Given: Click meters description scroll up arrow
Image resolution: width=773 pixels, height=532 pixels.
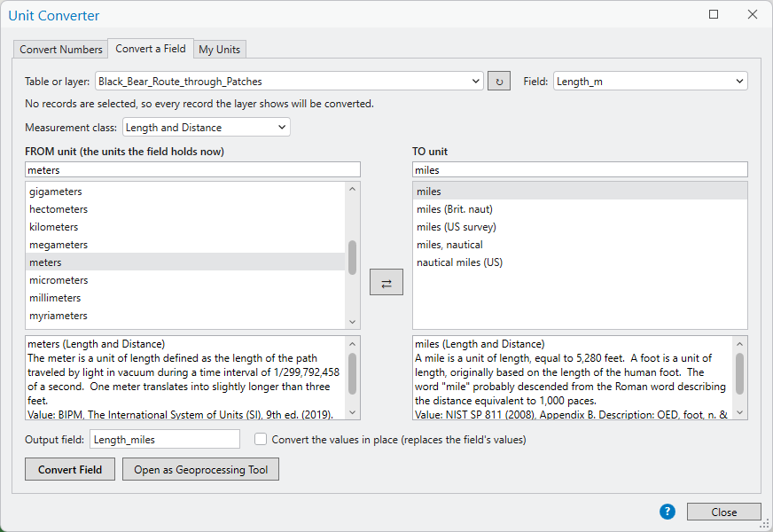Looking at the screenshot, I should pyautogui.click(x=352, y=344).
